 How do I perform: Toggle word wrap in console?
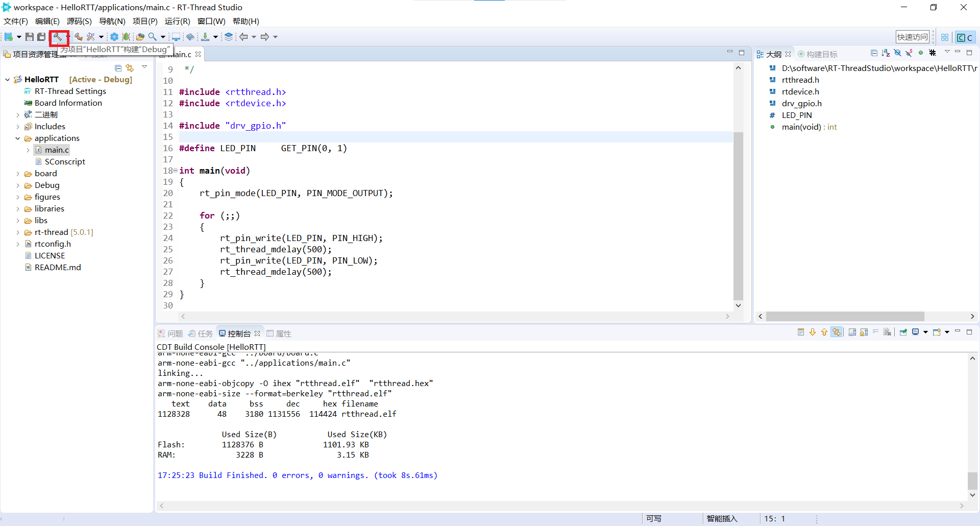[876, 332]
